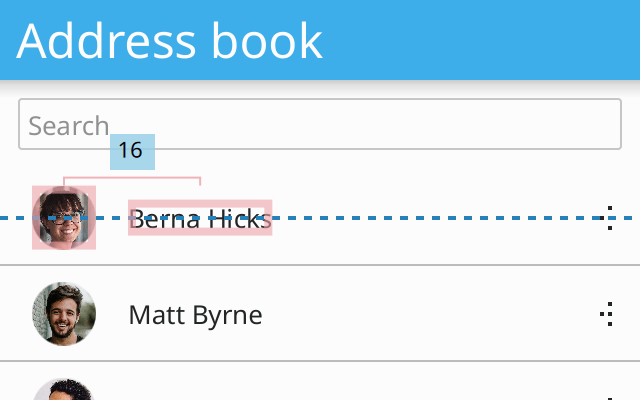Click the Berna Hicks name label

click(x=200, y=218)
